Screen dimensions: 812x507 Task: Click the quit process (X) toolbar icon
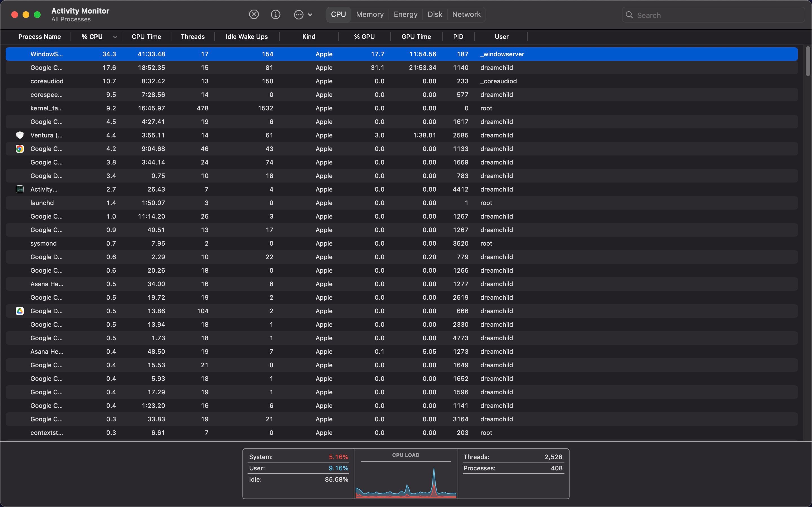(x=254, y=14)
